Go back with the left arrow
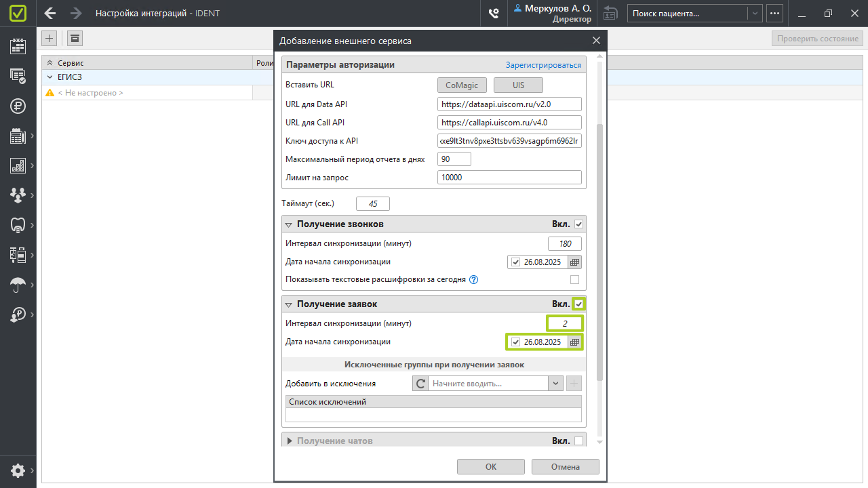 50,13
